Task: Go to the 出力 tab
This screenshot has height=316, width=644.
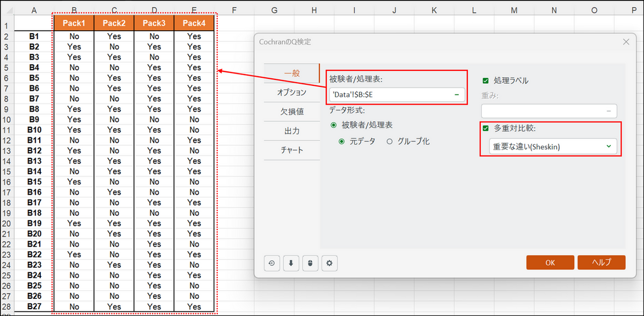Action: (291, 131)
